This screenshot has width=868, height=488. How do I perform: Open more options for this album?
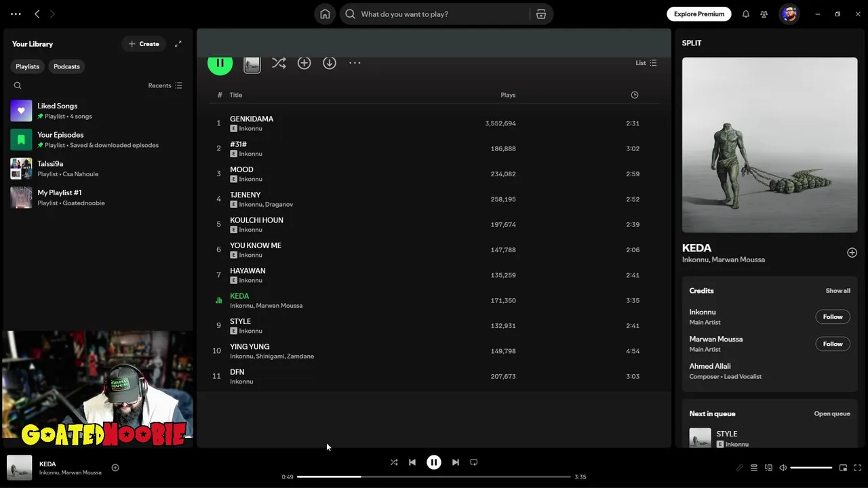point(355,63)
